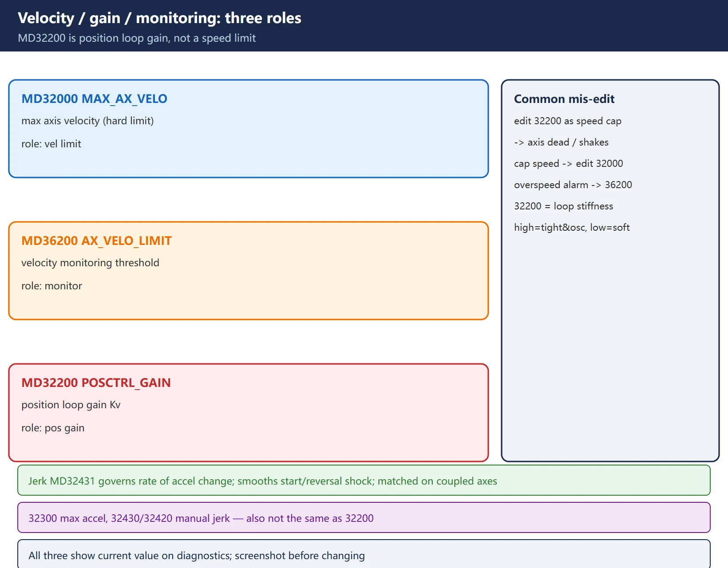
Task: Click the 'role: monitor' line
Action: [51, 286]
